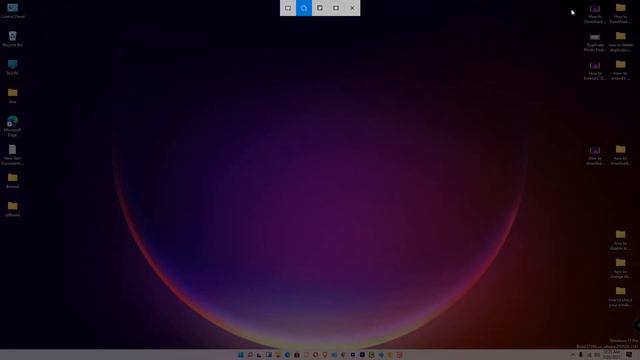
Task: Open notification center icon in taskbar
Action: coord(629,355)
